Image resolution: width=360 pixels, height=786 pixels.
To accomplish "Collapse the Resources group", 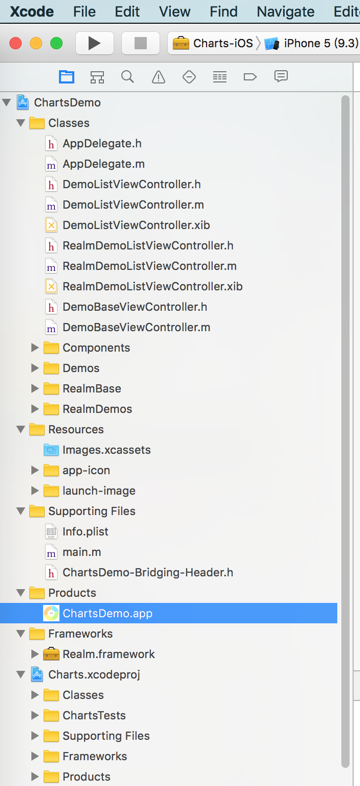I will [x=21, y=430].
